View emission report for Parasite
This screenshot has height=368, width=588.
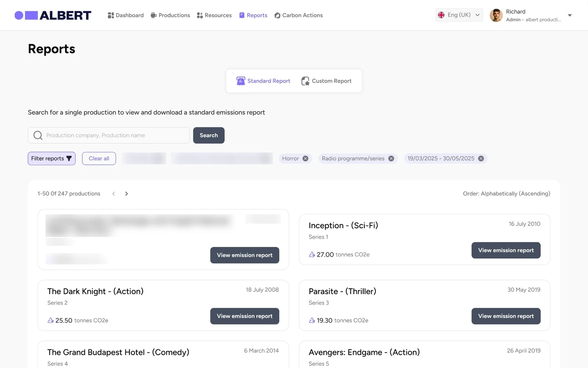click(x=506, y=316)
